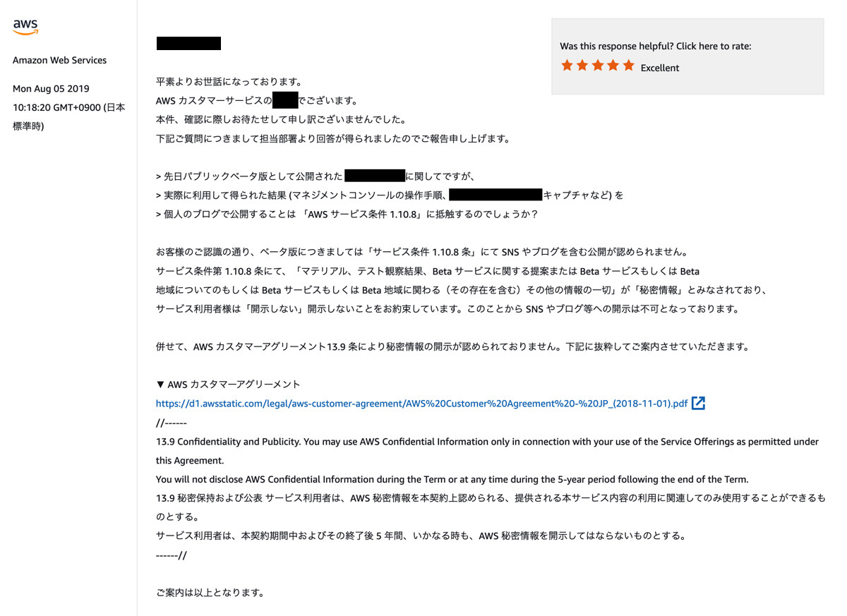The height and width of the screenshot is (616, 847).
Task: Open the AWS Customer Agreement PDF link
Action: point(420,403)
